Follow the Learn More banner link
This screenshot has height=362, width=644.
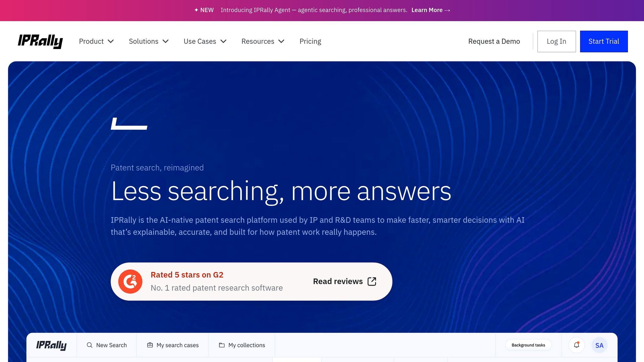tap(431, 10)
